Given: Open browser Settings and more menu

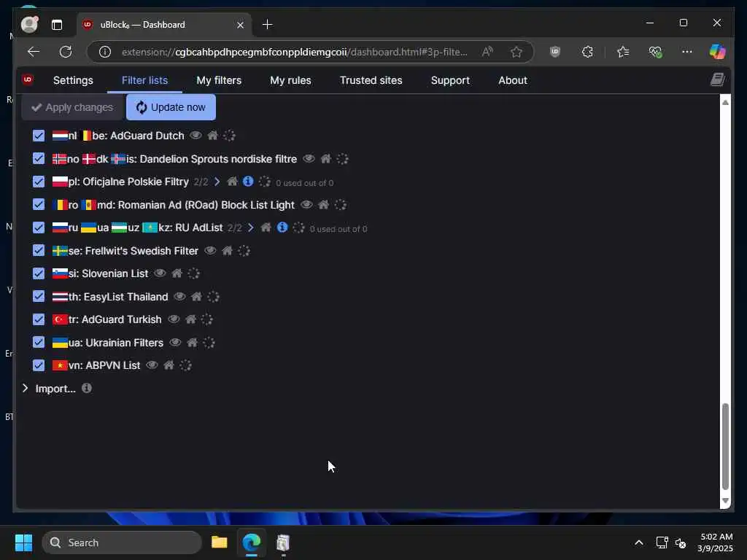Looking at the screenshot, I should coord(686,52).
